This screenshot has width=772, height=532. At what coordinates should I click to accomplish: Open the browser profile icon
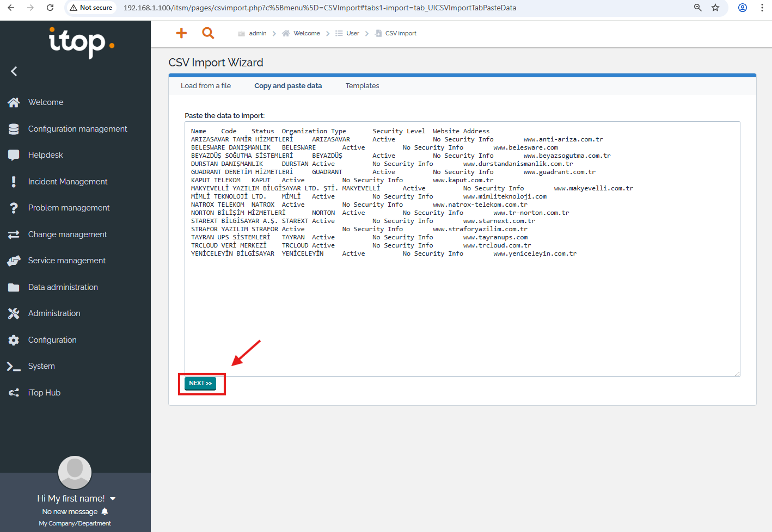click(x=743, y=8)
